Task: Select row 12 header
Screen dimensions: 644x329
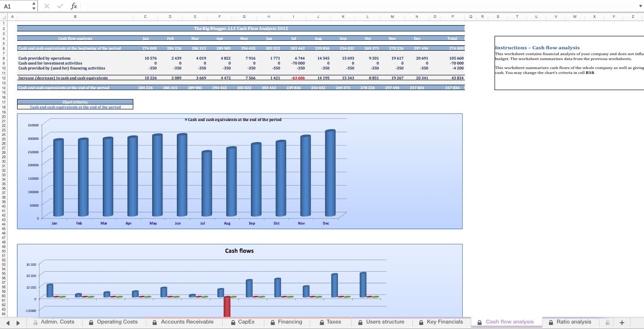Action: pyautogui.click(x=4, y=78)
